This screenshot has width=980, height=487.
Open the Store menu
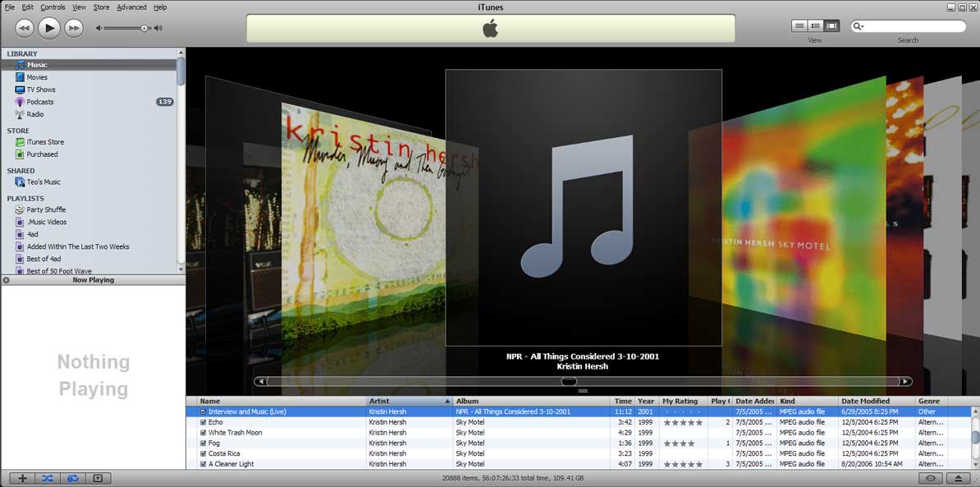101,7
